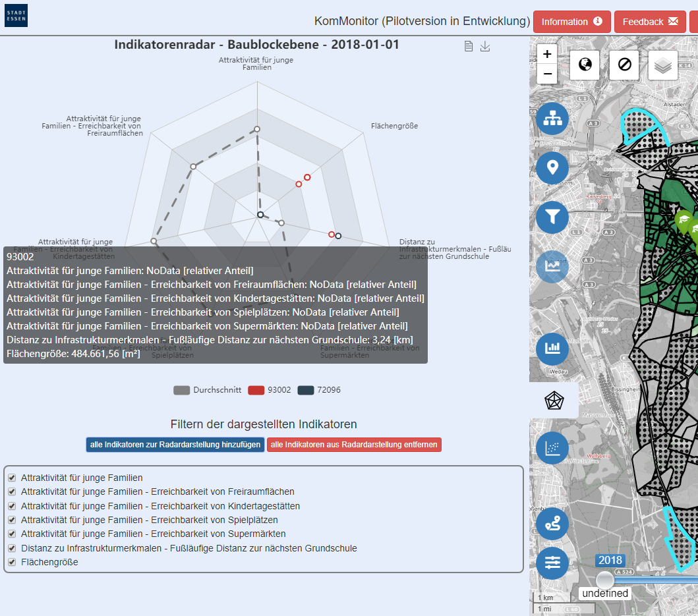The image size is (698, 616).
Task: Click average point on top radar axis
Action: pos(257,129)
